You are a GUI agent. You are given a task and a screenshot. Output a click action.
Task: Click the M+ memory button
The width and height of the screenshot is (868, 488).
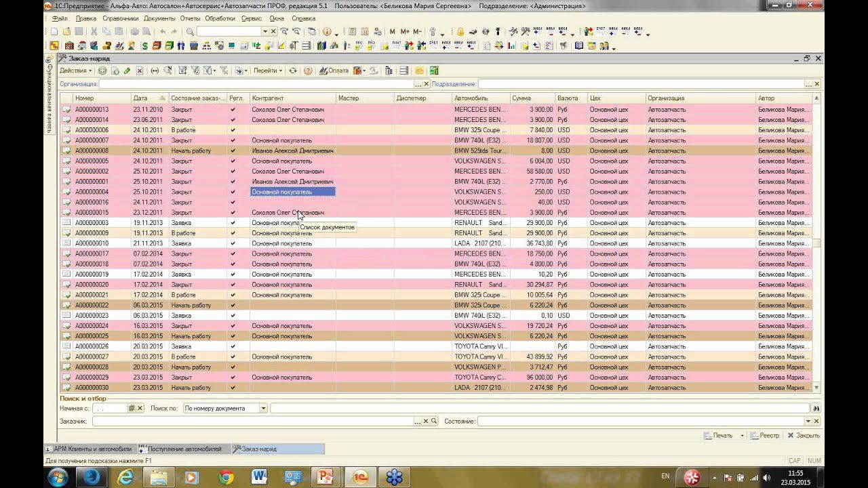tap(405, 32)
